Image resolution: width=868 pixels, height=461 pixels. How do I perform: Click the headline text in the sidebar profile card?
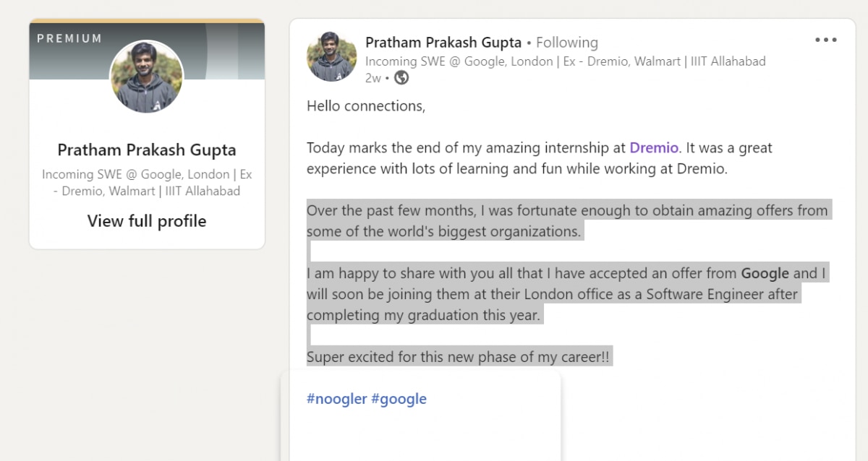(x=147, y=183)
